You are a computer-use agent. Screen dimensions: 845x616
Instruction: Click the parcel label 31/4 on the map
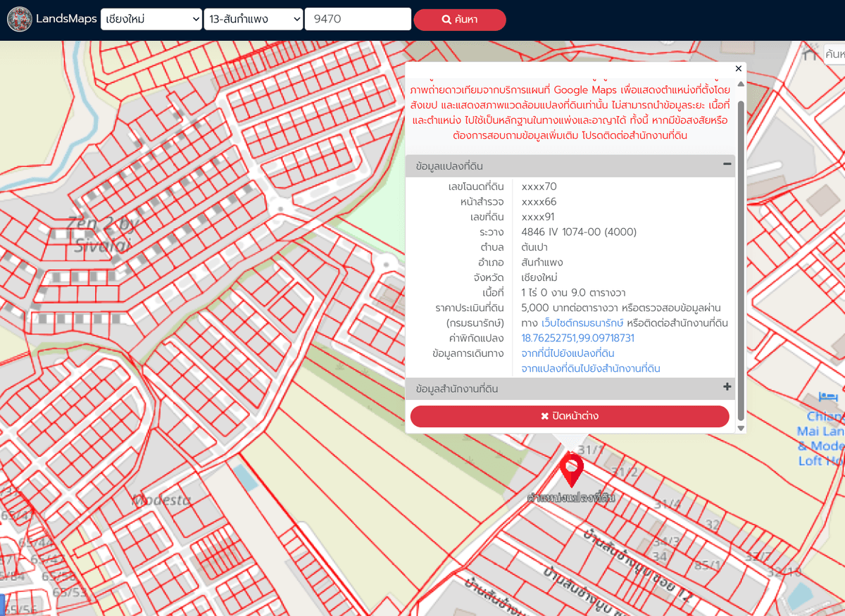point(668,504)
